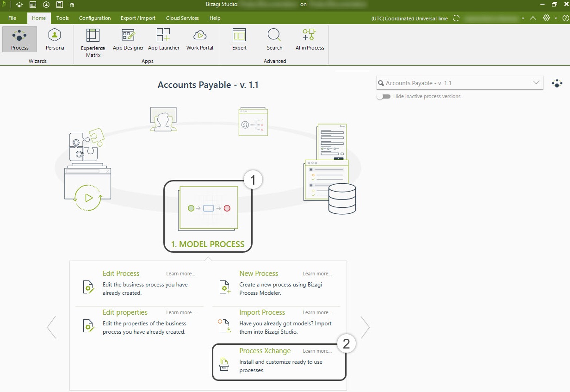Open the App Launcher
Screen dimensions: 570x392
164,39
